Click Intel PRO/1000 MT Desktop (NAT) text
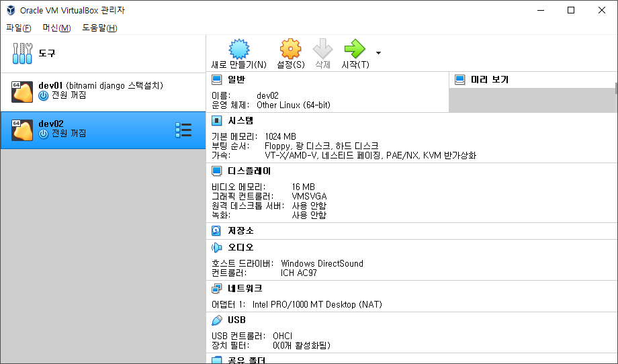The width and height of the screenshot is (618, 364). click(317, 304)
